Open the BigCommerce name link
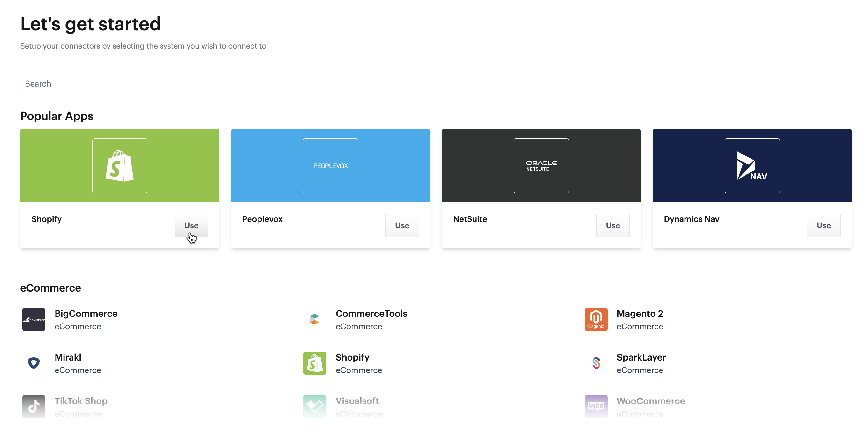 pyautogui.click(x=86, y=314)
